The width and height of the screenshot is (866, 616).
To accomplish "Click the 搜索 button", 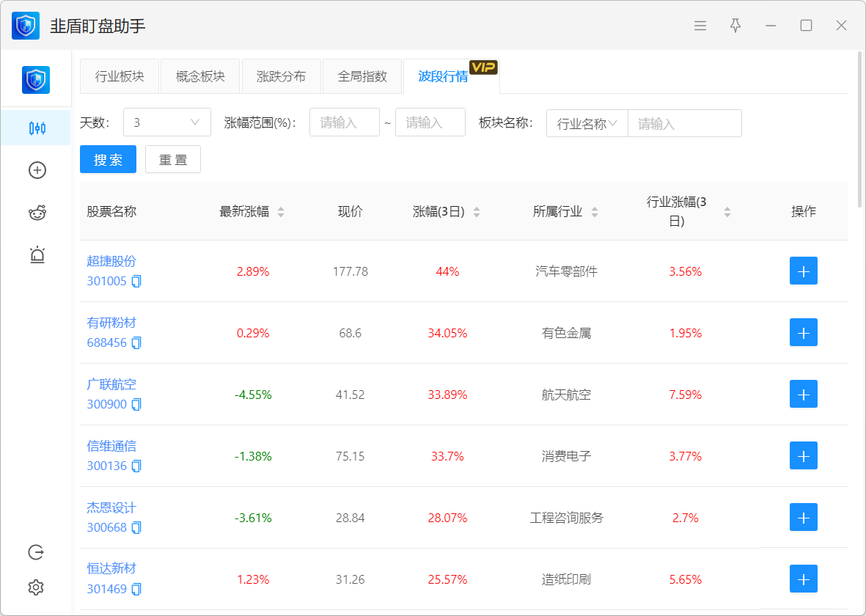I will coord(108,160).
